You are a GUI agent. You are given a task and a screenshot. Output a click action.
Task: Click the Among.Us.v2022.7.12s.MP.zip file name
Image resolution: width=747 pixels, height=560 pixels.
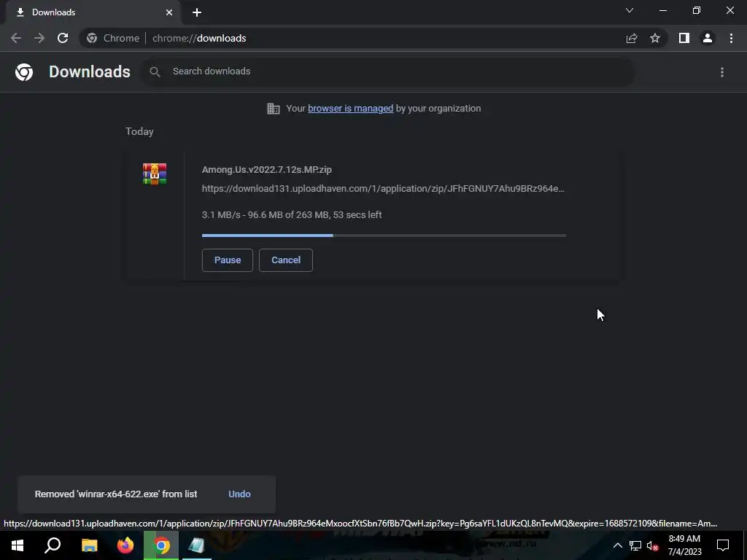pos(267,169)
